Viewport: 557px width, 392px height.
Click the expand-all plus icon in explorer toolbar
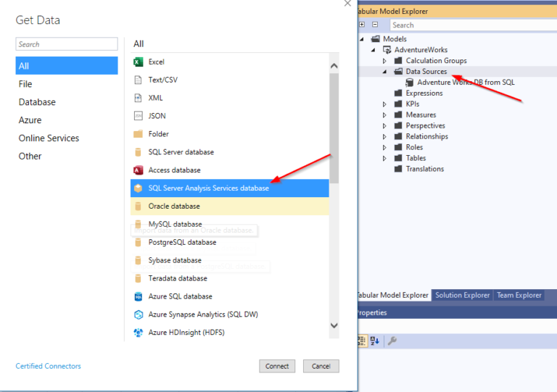click(362, 25)
